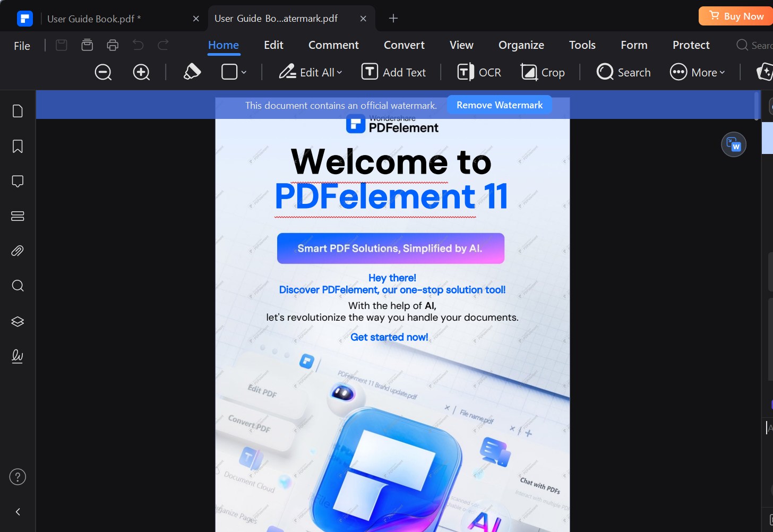The image size is (773, 532).
Task: Click the Undo arrow icon
Action: [138, 45]
